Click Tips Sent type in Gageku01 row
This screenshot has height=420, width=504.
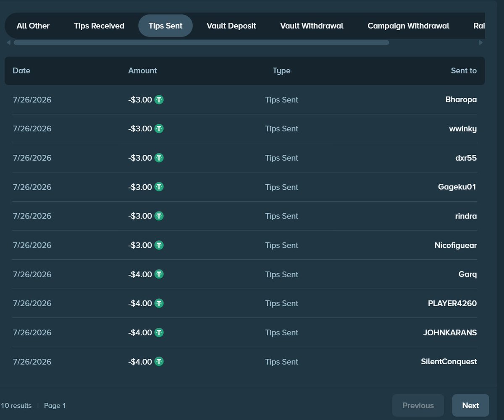pos(281,187)
